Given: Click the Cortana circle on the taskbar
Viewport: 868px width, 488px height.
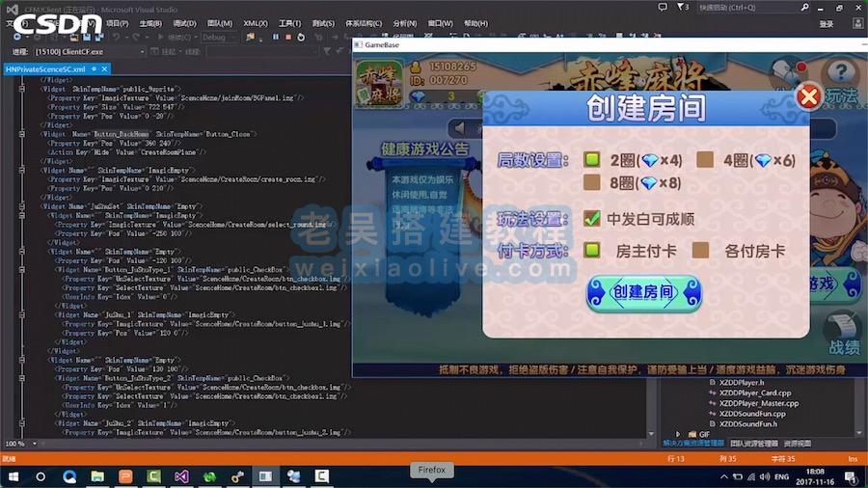Looking at the screenshot, I should point(41,476).
